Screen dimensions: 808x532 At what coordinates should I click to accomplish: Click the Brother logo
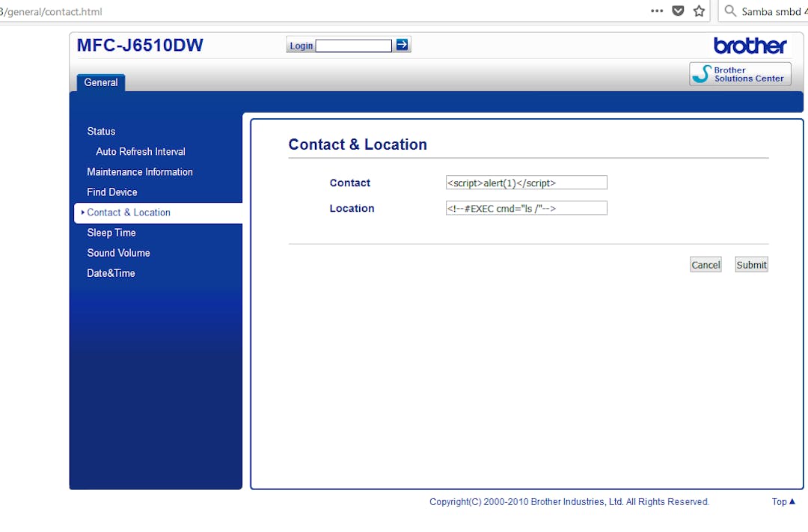coord(750,46)
